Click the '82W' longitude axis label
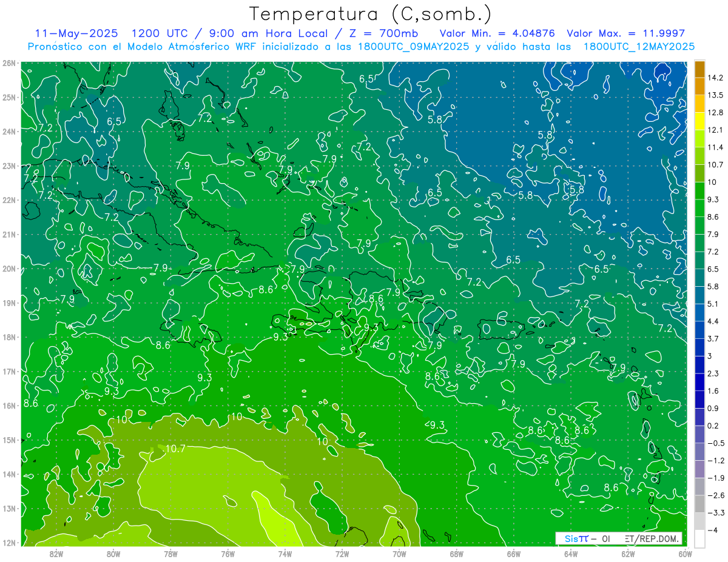Image resolution: width=728 pixels, height=562 pixels. [x=56, y=554]
